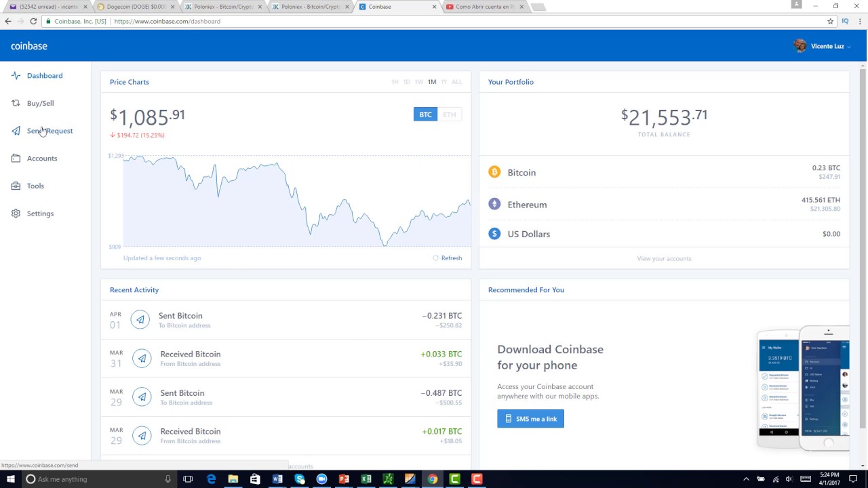Click the Mar 29 Sent Bitcoin icon
The width and height of the screenshot is (868, 488).
pos(142,397)
